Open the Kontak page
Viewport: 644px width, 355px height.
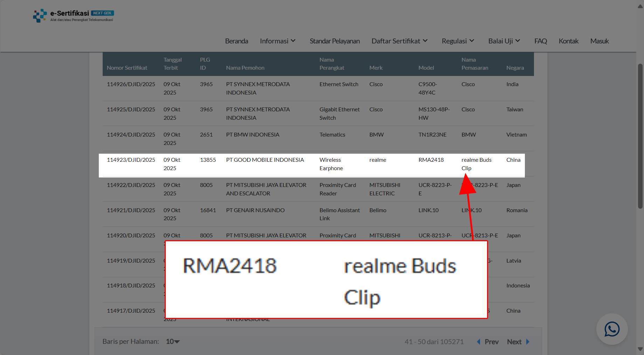(568, 41)
